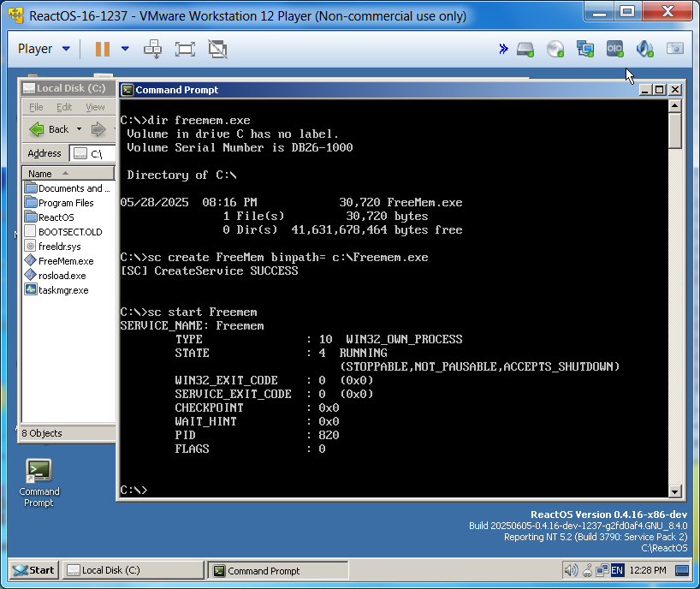Expand Back history dropdown arrow
This screenshot has width=700, height=589.
[x=79, y=129]
